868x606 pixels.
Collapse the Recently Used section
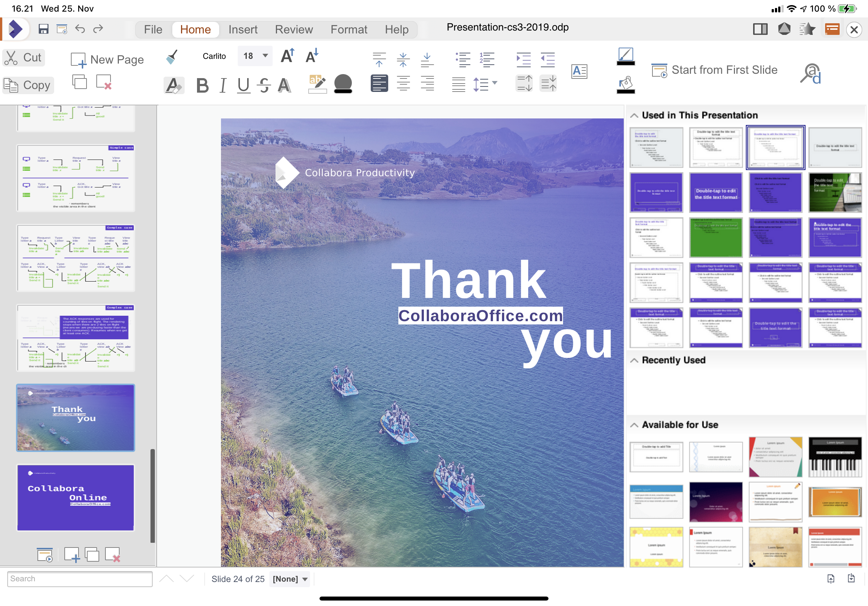click(x=634, y=360)
